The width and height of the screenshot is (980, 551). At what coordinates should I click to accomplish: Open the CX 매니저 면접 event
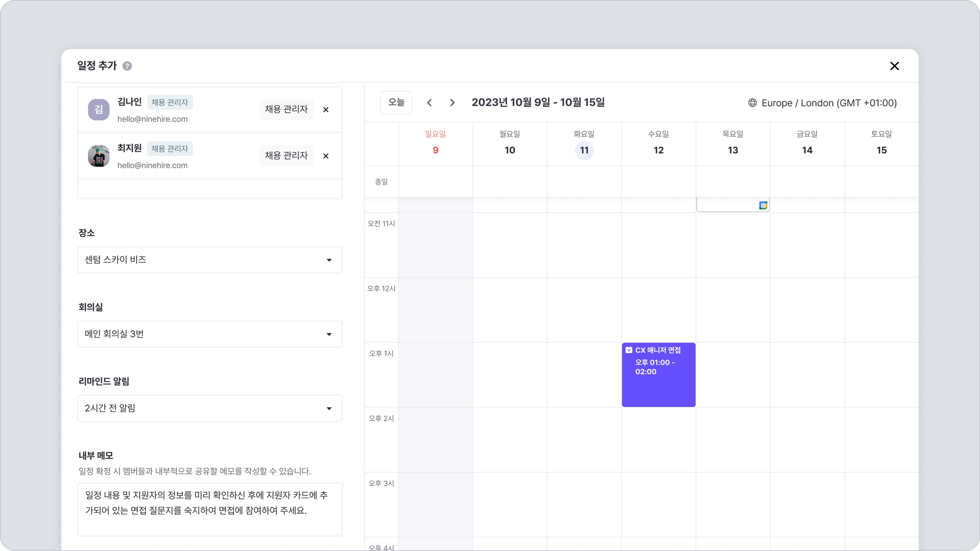[x=659, y=375]
